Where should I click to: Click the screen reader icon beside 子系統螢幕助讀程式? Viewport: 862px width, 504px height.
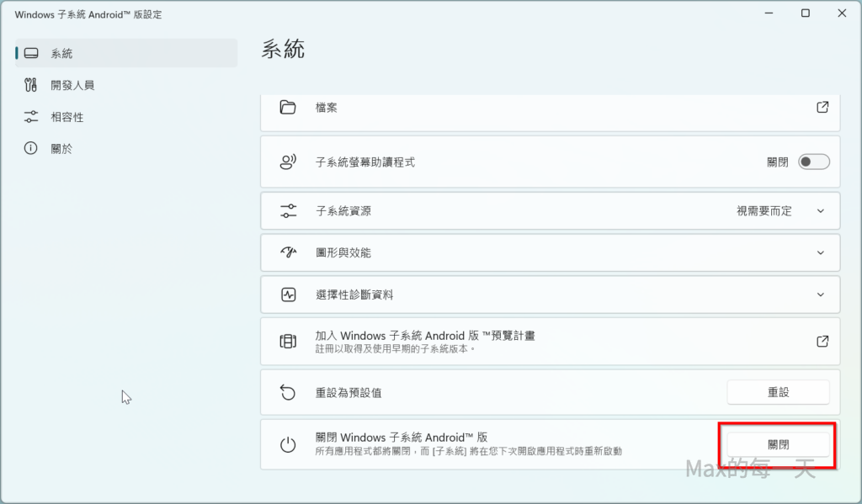coord(288,162)
